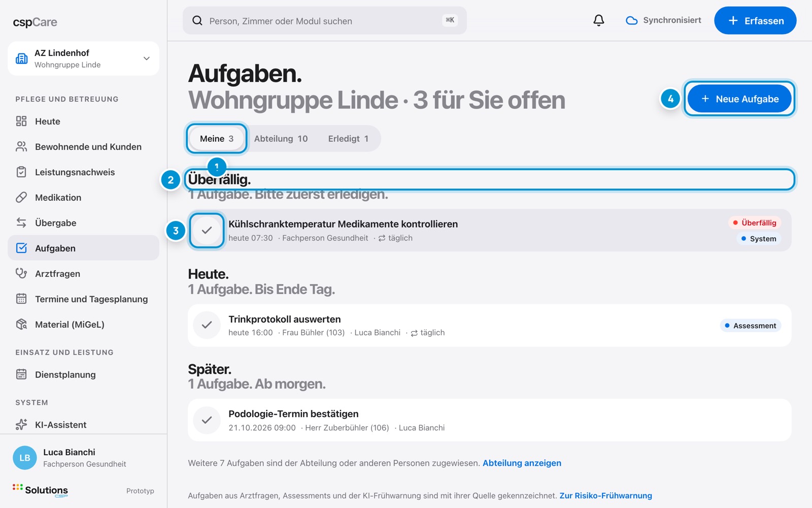812x508 pixels.
Task: Switch to the Abteilung tab
Action: click(281, 139)
